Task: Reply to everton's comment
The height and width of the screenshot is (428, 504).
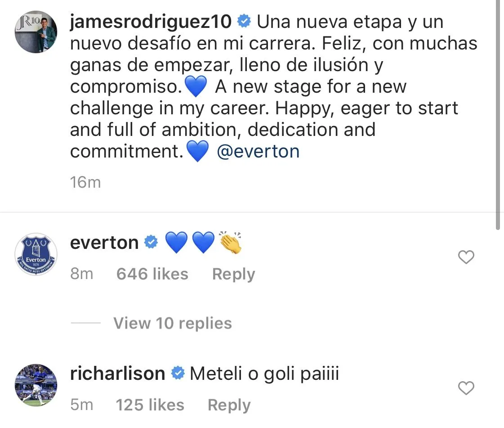Action: click(x=233, y=274)
